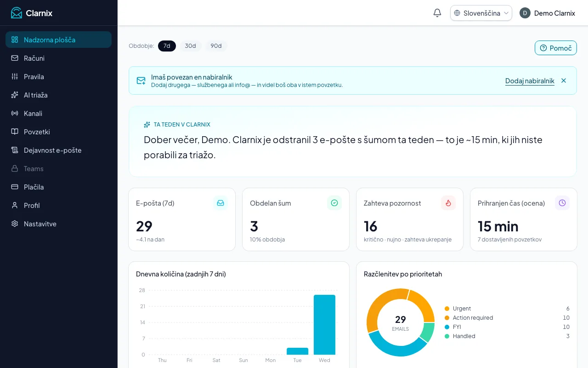Click the Povzetki book icon
588x368 pixels.
[15, 132]
